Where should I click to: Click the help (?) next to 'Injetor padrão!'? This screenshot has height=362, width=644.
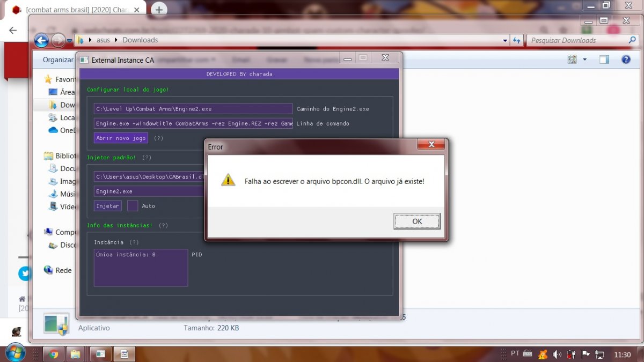tap(147, 158)
